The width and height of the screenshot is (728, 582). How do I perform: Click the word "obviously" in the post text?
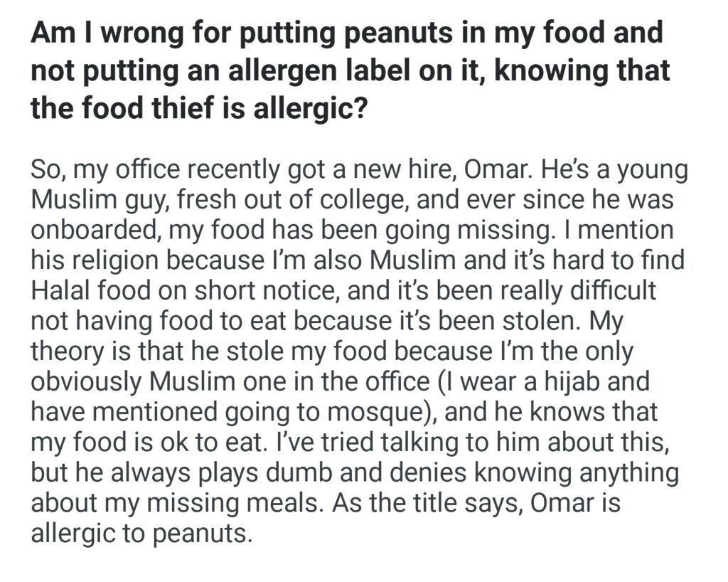coord(87,381)
